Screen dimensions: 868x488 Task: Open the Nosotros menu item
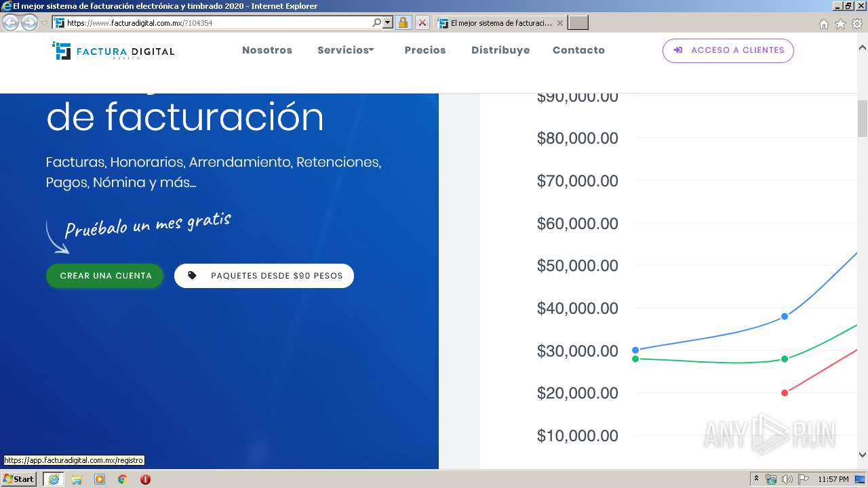(267, 50)
